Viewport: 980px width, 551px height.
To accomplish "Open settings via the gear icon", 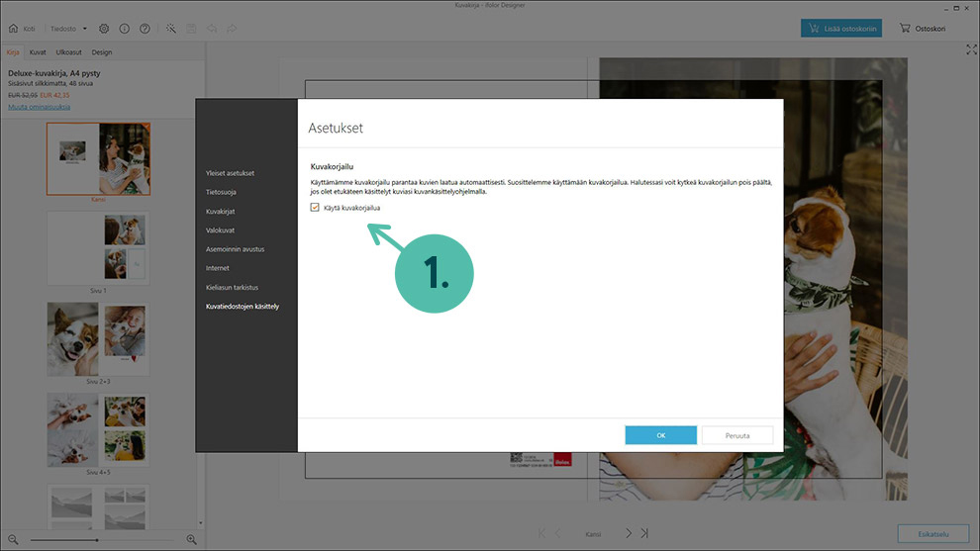I will [104, 29].
